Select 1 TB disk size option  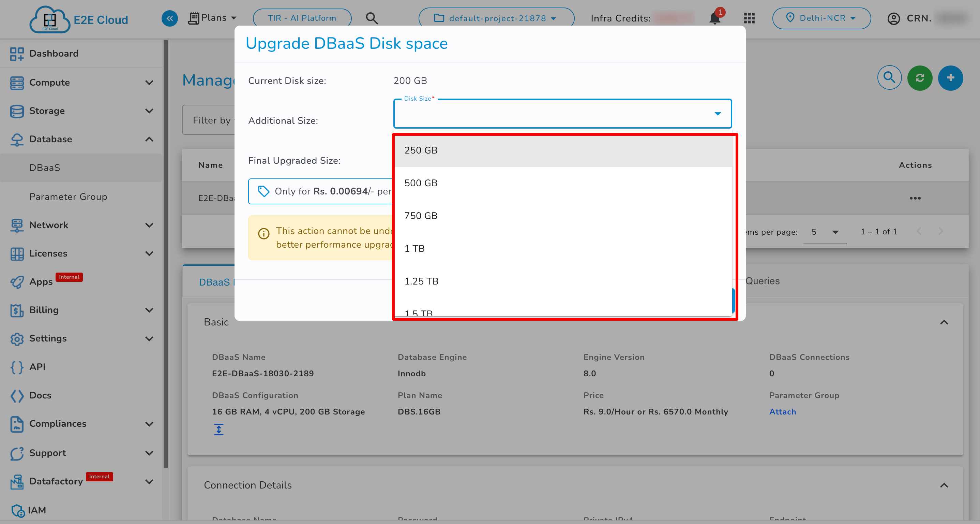563,249
